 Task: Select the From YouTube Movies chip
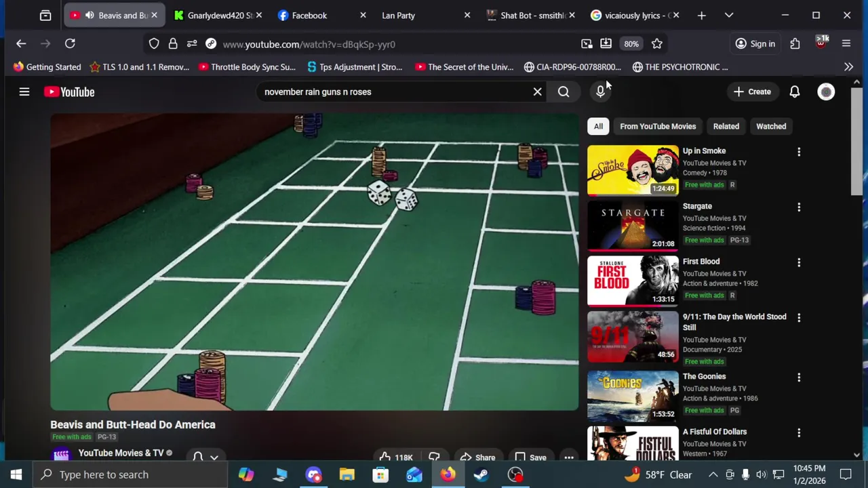point(658,126)
